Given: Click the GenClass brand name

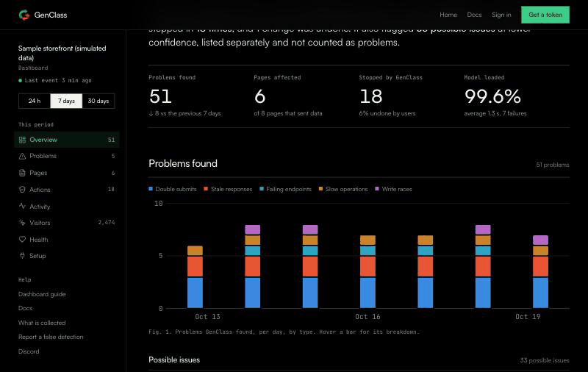Looking at the screenshot, I should point(51,15).
